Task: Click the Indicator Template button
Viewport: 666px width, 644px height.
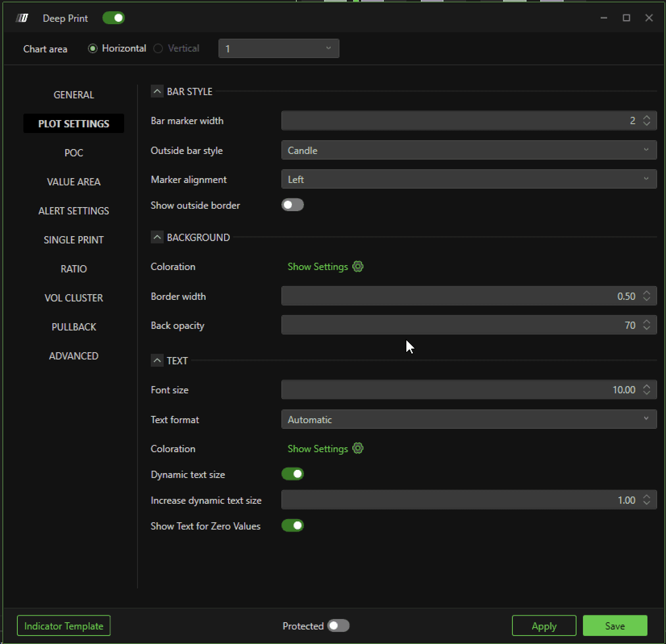Action: tap(64, 626)
